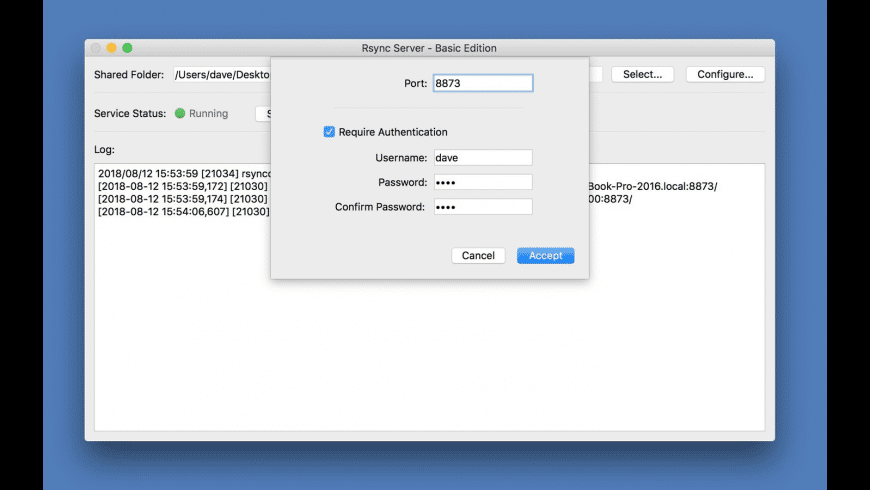Viewport: 870px width, 490px height.
Task: Click the Shared Folder path field
Action: coord(222,74)
